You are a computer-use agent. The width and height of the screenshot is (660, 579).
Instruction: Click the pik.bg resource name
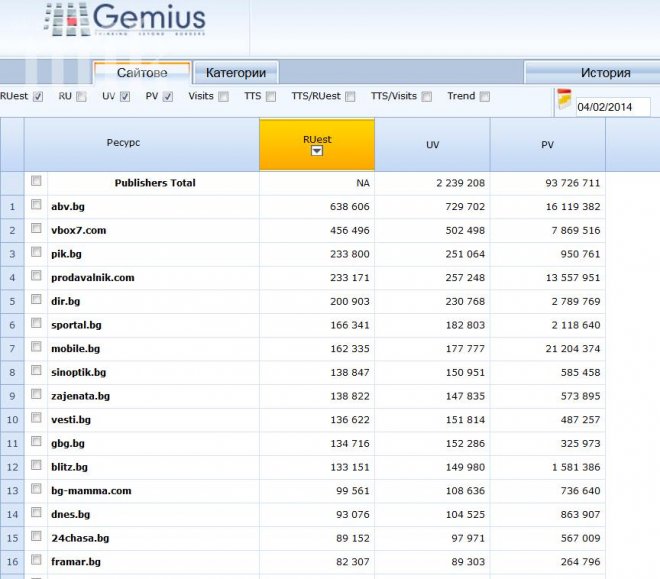tap(67, 254)
